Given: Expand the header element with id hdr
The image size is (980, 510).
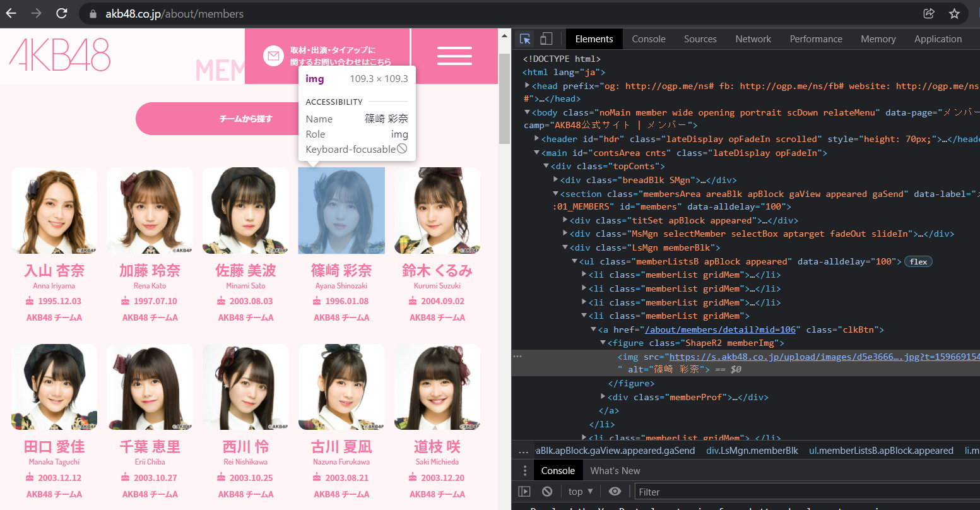Looking at the screenshot, I should click(536, 139).
